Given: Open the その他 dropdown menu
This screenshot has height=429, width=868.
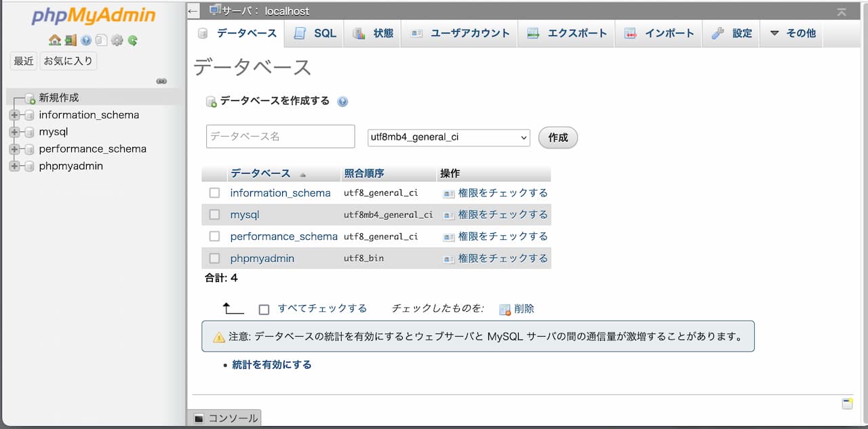Looking at the screenshot, I should [793, 33].
